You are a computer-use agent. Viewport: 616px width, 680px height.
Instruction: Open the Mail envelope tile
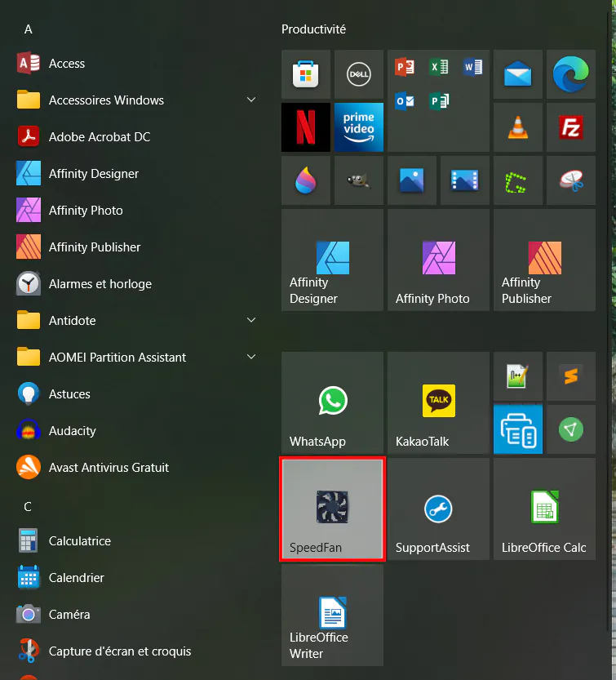click(x=517, y=74)
